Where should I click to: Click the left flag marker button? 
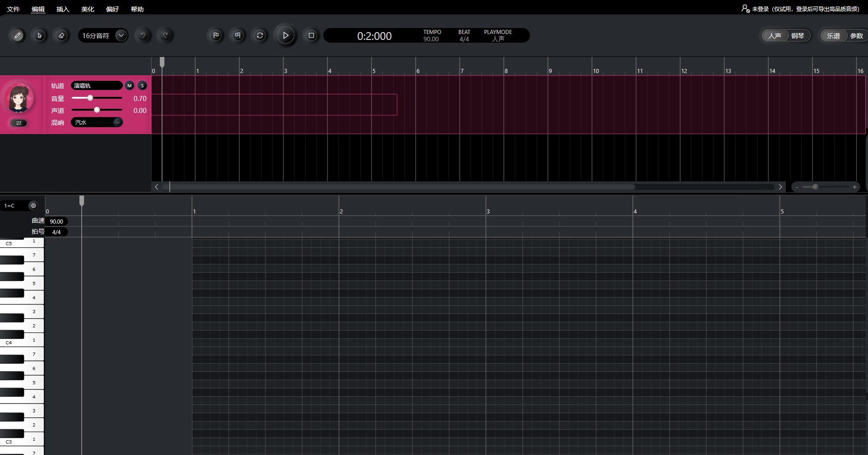[x=216, y=35]
